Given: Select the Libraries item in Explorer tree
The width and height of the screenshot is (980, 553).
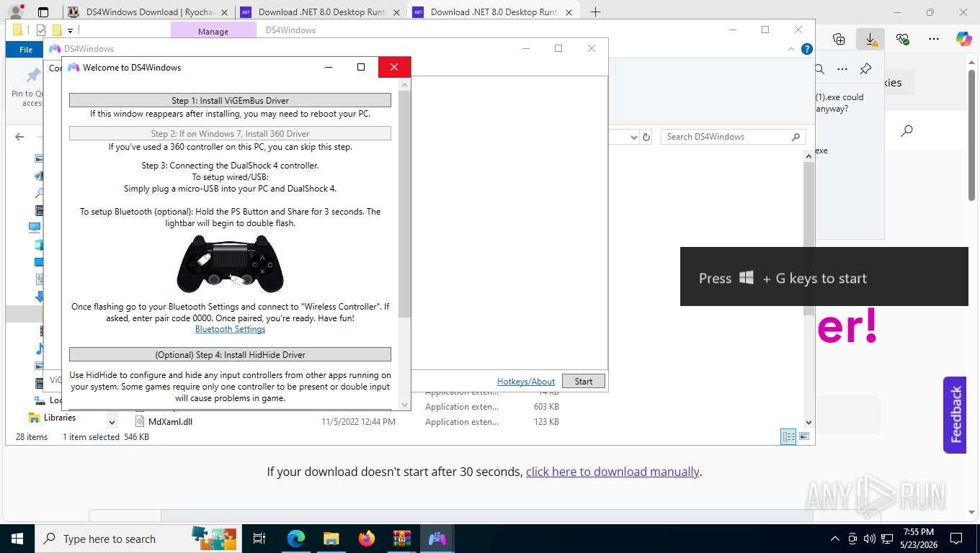Looking at the screenshot, I should 59,418.
